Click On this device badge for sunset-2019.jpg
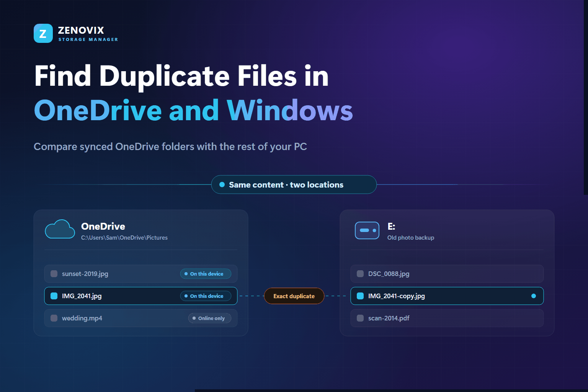 pos(206,274)
